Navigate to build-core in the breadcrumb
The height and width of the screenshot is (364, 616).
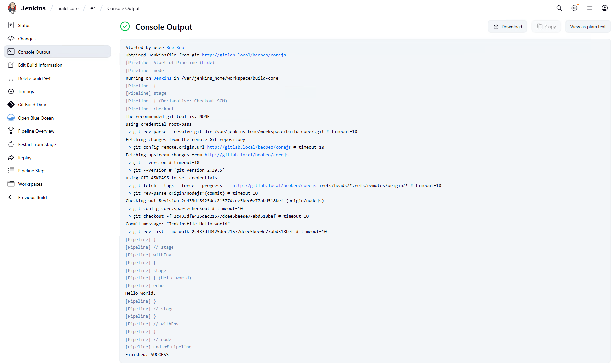[x=68, y=8]
